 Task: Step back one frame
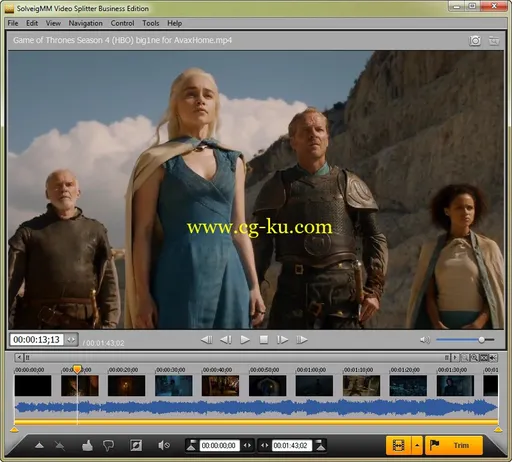point(226,340)
